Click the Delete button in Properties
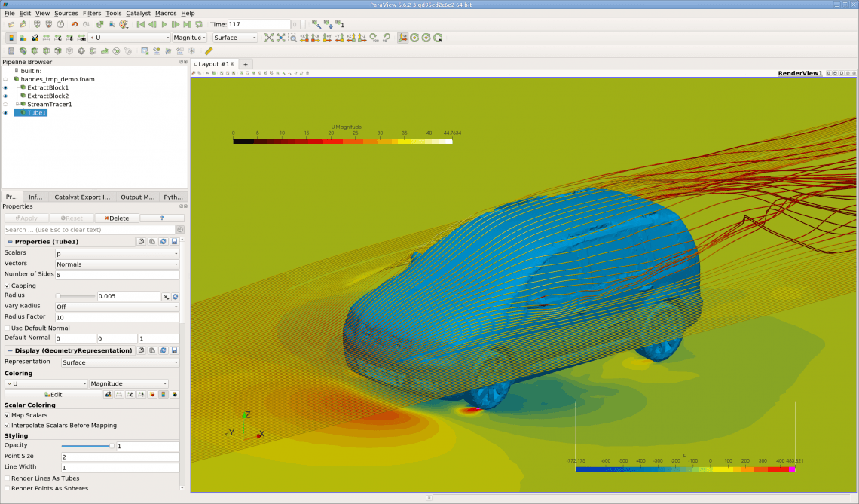Viewport: 859px width, 504px height. click(118, 218)
